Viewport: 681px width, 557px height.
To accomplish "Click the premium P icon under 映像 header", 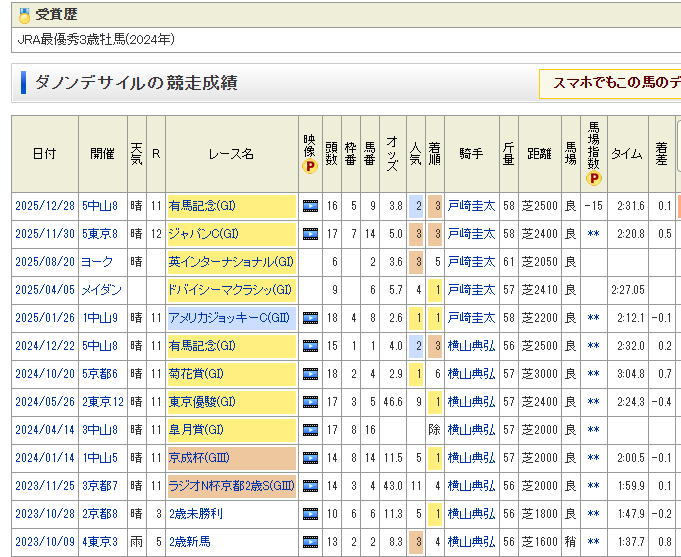I will click(x=310, y=166).
